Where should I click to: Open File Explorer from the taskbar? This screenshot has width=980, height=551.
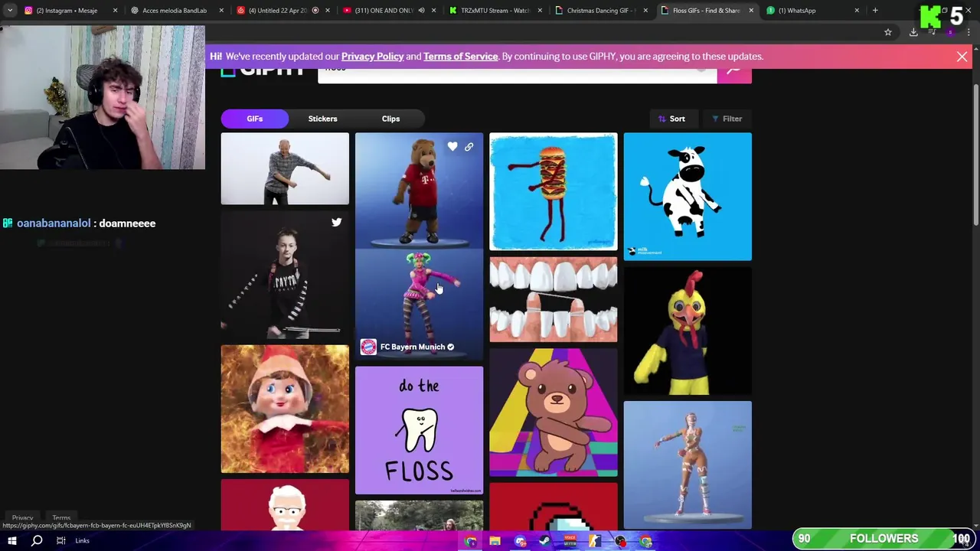pyautogui.click(x=495, y=541)
